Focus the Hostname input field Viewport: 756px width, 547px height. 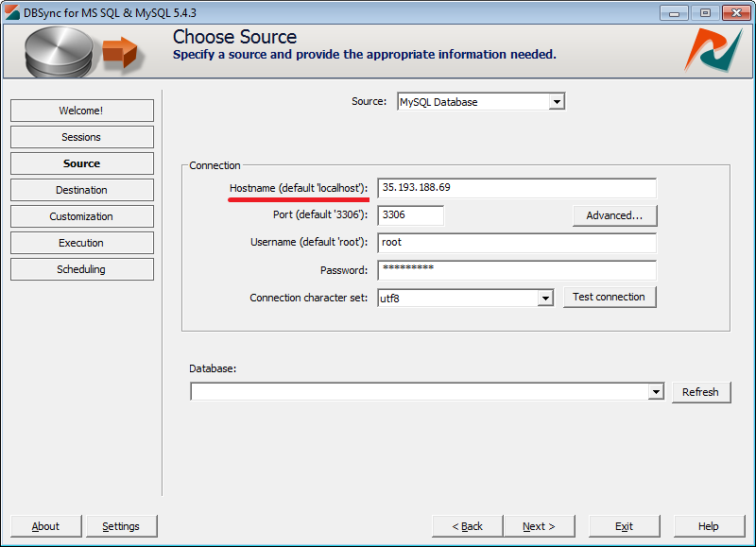click(517, 188)
